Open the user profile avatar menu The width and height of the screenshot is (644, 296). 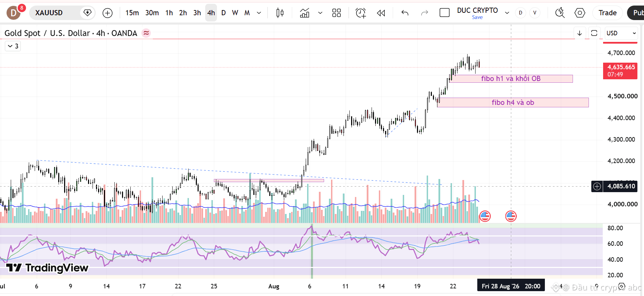click(14, 13)
